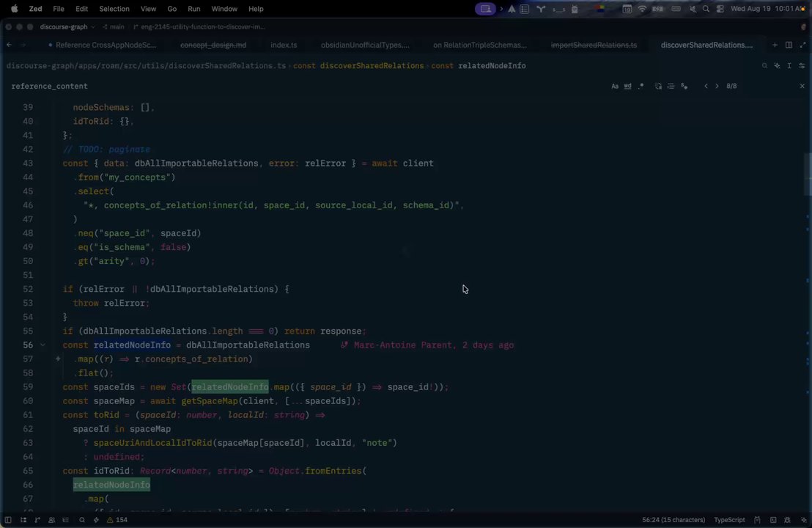Image resolution: width=812 pixels, height=528 pixels.
Task: Open the View menu
Action: point(148,9)
